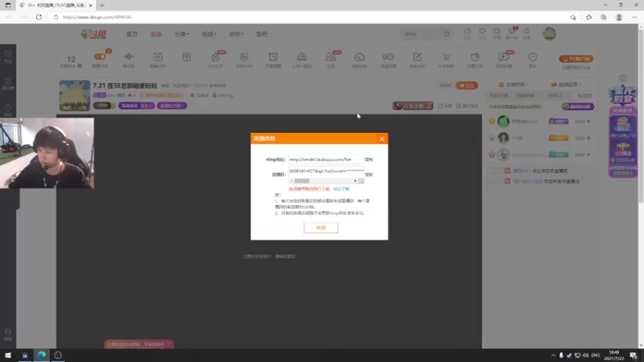Click the browser refresh button
Viewport: 644px width, 362px height.
[x=39, y=17]
